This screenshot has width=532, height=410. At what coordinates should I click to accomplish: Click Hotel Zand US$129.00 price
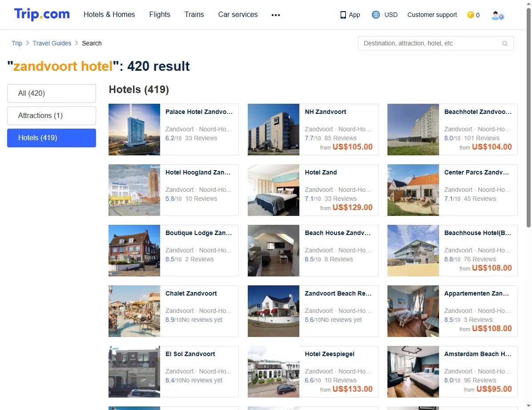(352, 207)
